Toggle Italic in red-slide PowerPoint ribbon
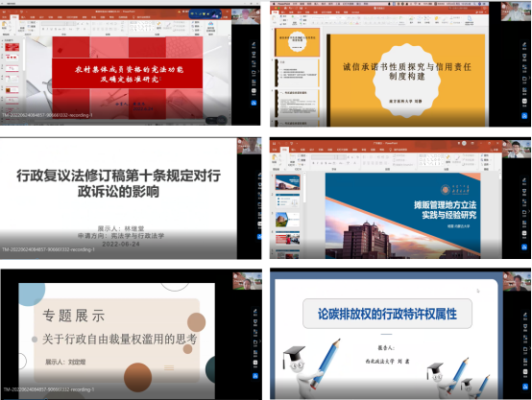532x400 pixels. (x=47, y=29)
